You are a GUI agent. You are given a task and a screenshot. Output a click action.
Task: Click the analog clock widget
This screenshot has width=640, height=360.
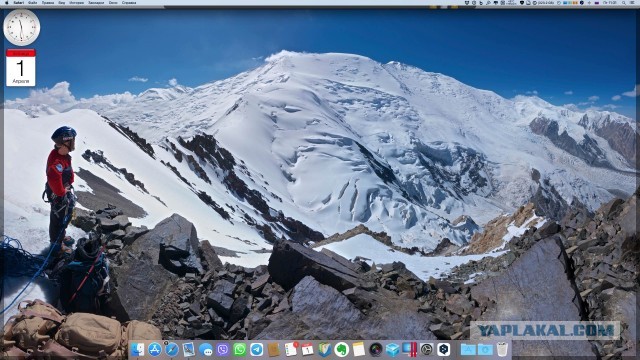click(22, 28)
